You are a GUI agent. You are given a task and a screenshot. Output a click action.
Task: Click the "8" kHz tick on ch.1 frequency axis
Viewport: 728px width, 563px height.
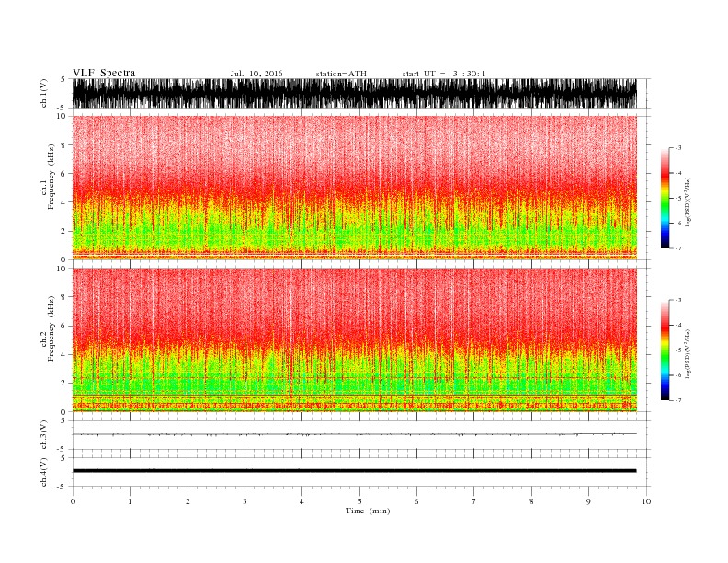[x=63, y=145]
